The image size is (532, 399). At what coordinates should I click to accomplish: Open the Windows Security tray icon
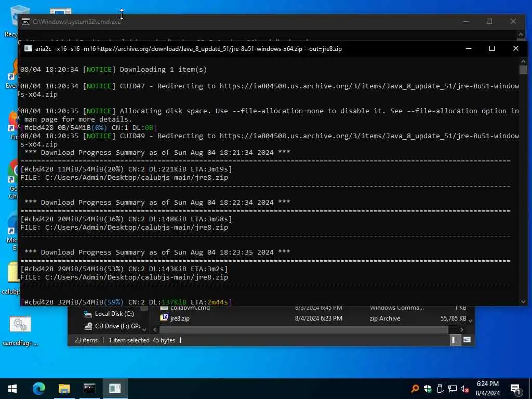click(428, 389)
